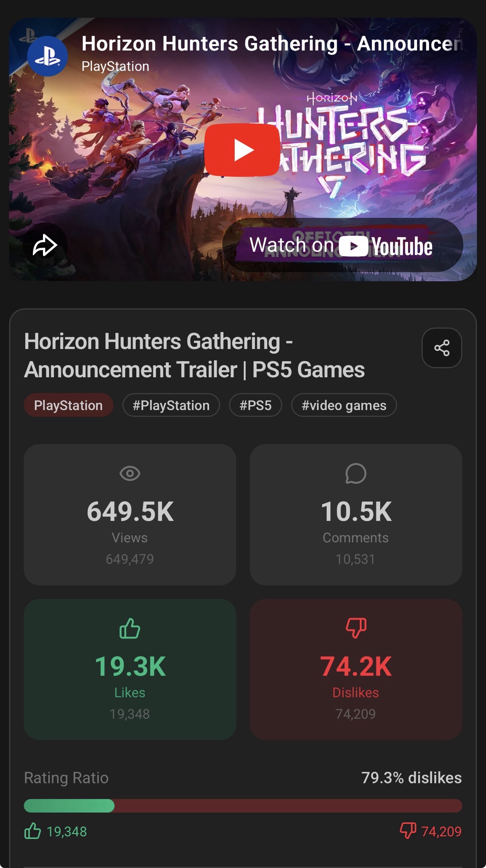Select the 649.5K Views card
Image resolution: width=486 pixels, height=868 pixels.
tap(130, 515)
